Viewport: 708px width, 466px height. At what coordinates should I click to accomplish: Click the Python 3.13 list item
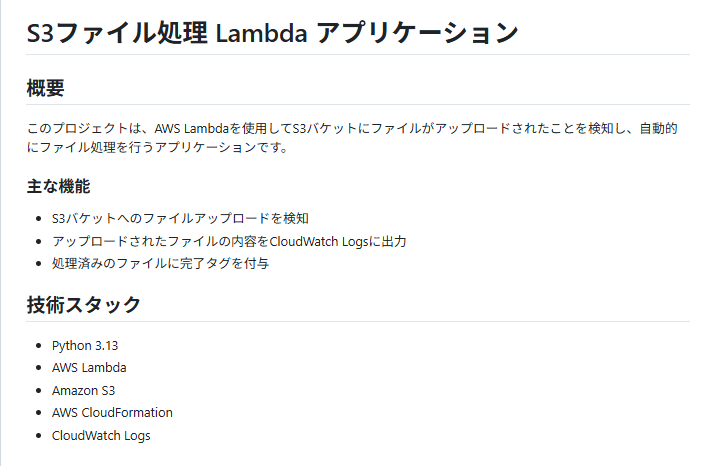(85, 346)
